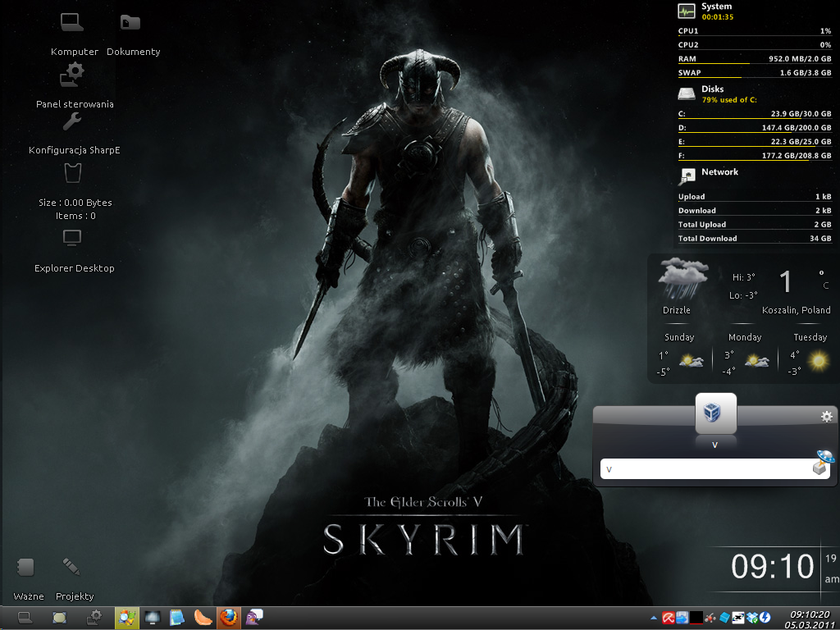Open the recycle bin icon on desktop
This screenshot has height=630, width=840.
(x=72, y=173)
